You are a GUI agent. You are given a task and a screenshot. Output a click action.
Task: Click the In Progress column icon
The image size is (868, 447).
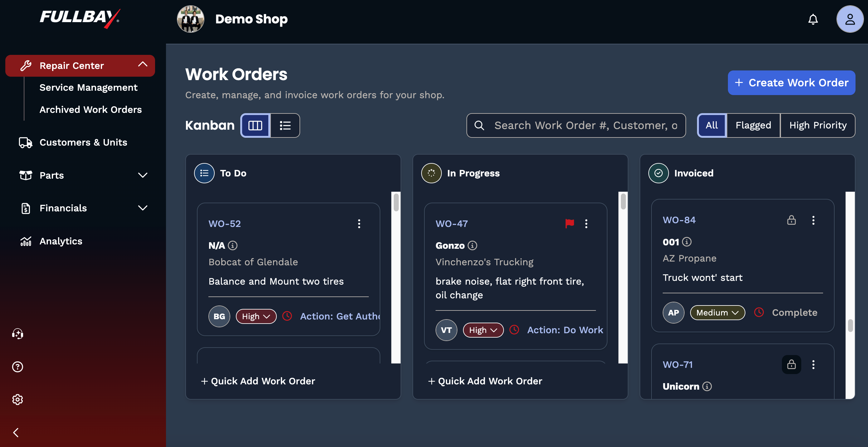431,173
